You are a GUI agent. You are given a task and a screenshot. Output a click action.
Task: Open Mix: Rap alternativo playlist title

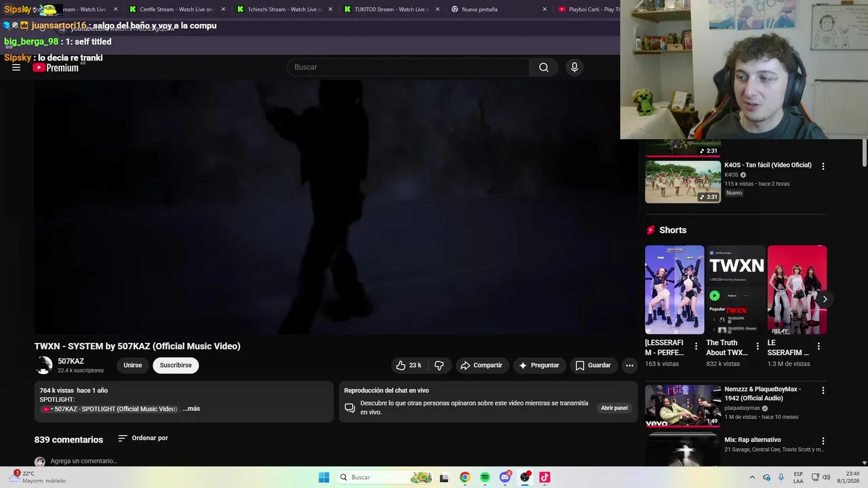coord(753,440)
